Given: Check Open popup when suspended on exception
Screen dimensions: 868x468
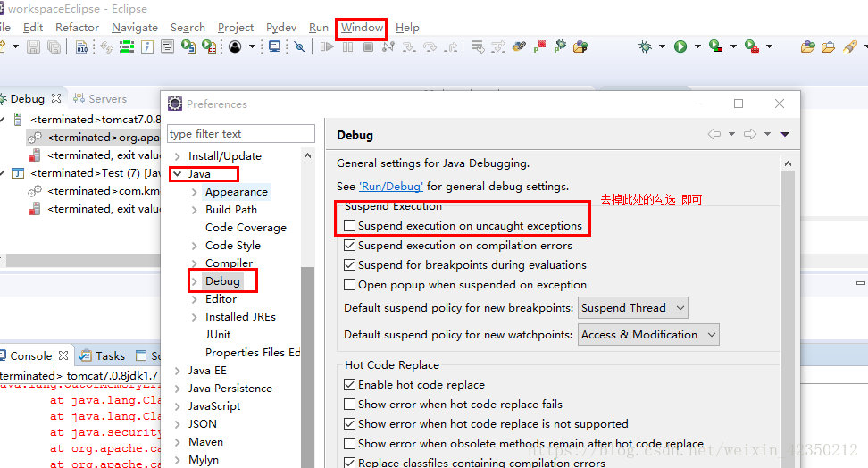Looking at the screenshot, I should [349, 285].
